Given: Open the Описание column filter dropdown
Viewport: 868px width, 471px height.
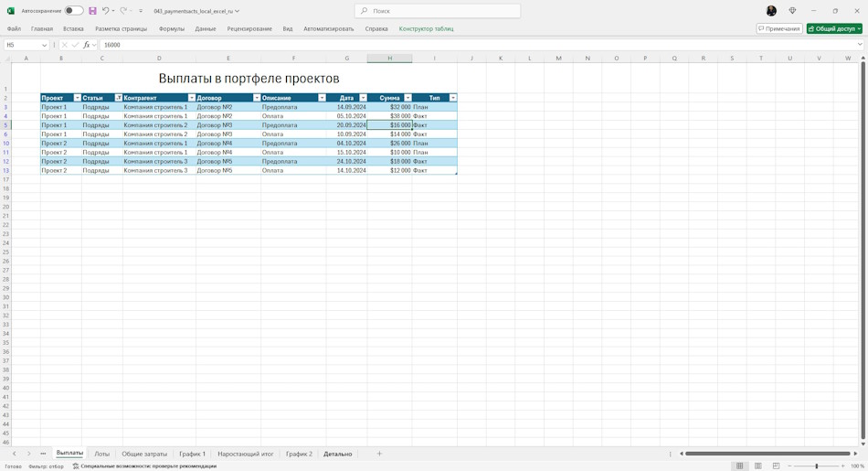Looking at the screenshot, I should point(323,98).
